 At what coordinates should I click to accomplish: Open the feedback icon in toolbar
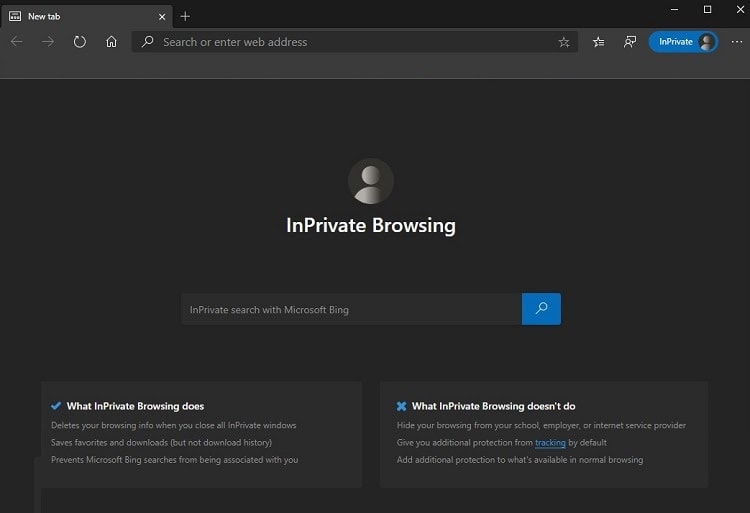point(630,42)
